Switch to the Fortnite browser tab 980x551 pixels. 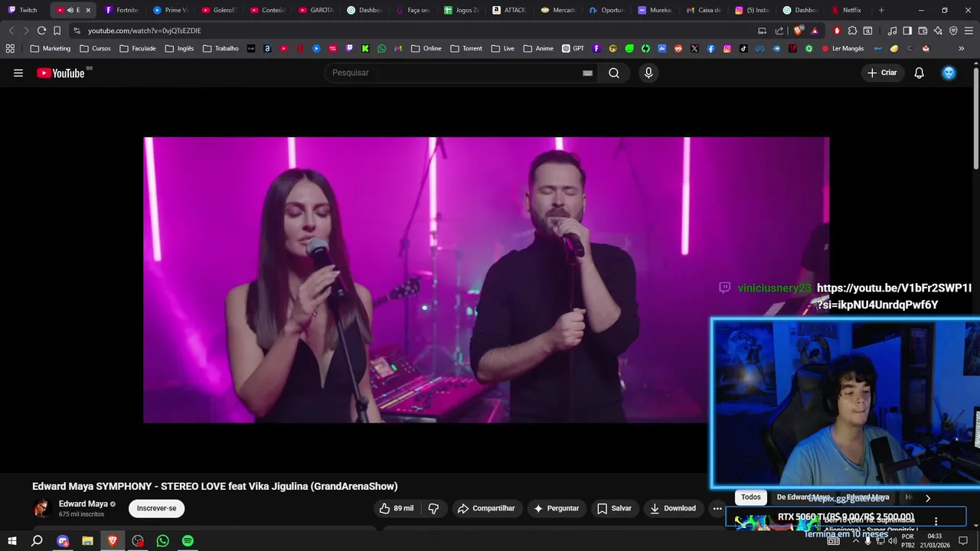pyautogui.click(x=121, y=10)
